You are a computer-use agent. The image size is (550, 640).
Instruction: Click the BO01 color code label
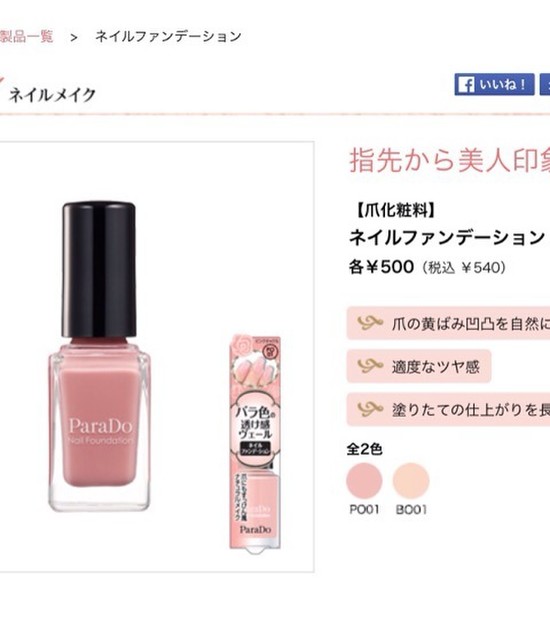coord(411,509)
